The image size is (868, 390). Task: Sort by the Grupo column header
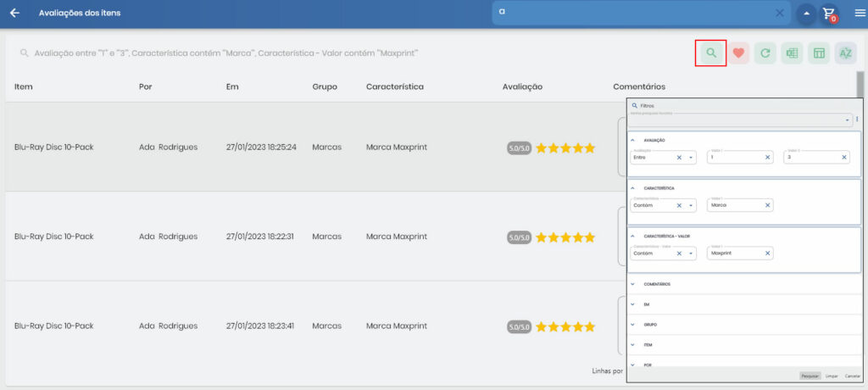click(x=325, y=87)
